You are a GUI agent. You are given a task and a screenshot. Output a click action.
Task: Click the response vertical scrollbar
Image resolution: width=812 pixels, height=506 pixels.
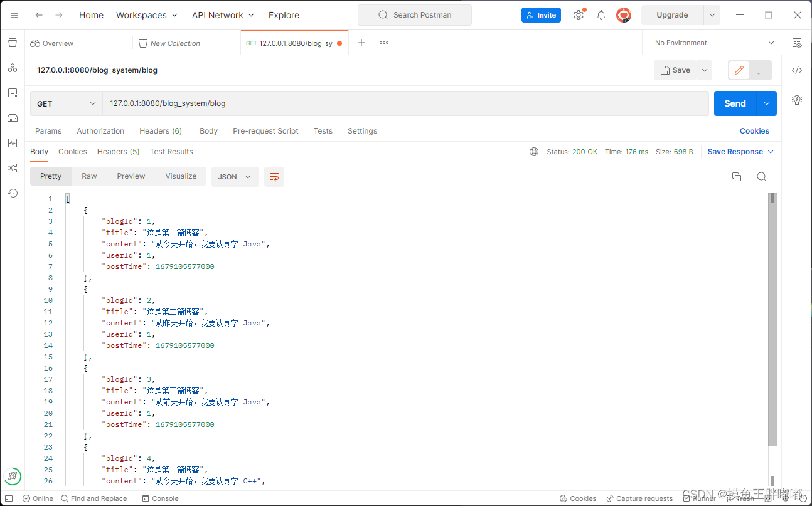(772, 319)
